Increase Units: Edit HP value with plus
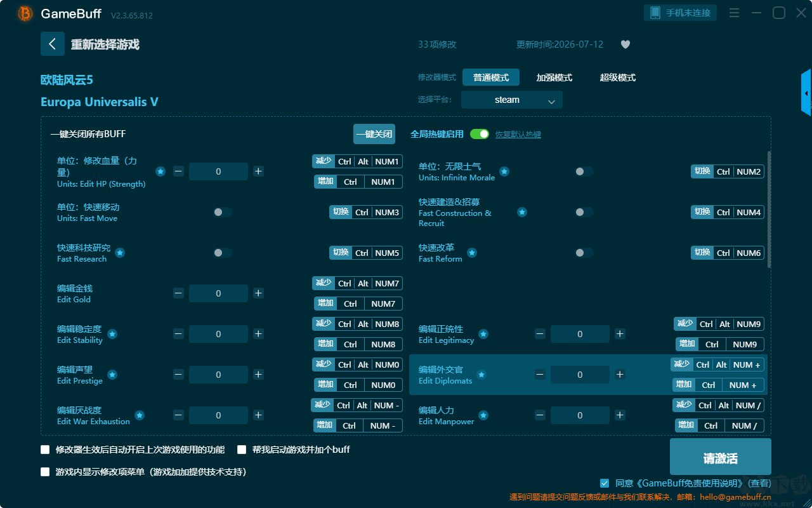Image resolution: width=812 pixels, height=508 pixels. click(x=258, y=171)
